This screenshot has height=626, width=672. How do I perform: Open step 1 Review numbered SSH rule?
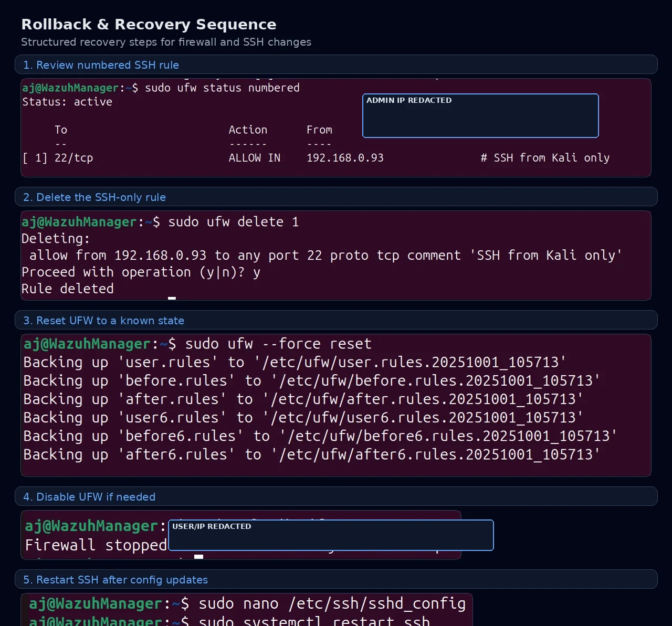click(336, 65)
